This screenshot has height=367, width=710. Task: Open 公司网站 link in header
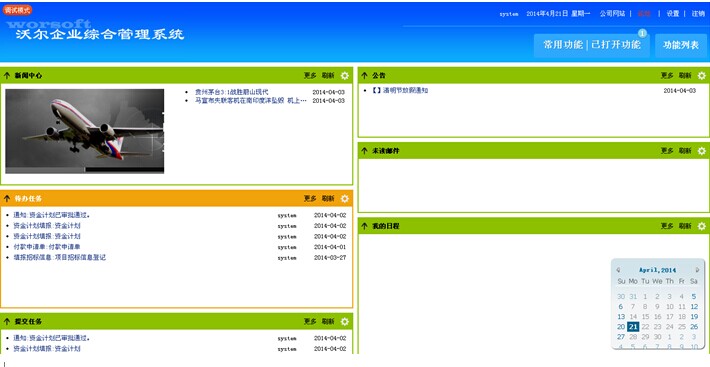612,14
